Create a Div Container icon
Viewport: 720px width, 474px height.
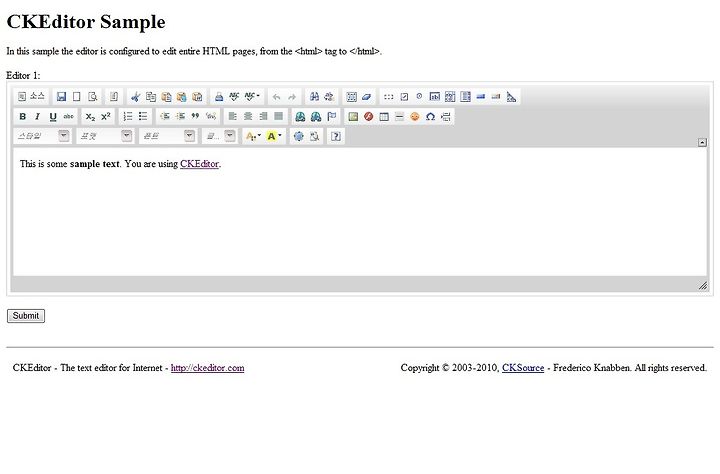211,117
